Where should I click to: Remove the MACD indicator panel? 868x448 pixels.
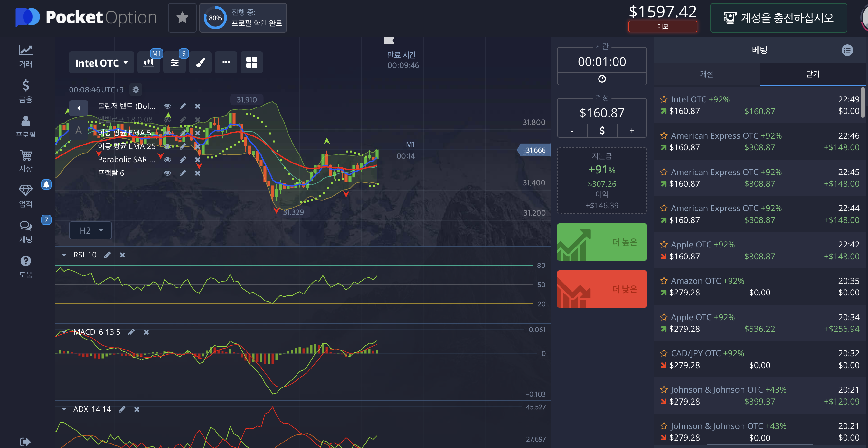[146, 332]
